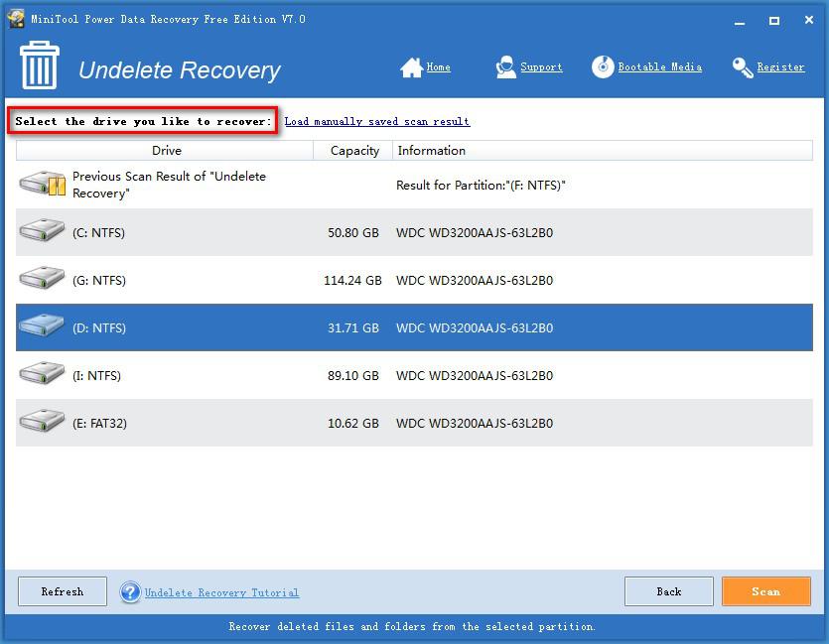Select the (C: NTFS) drive label
This screenshot has height=644, width=829.
coord(99,233)
